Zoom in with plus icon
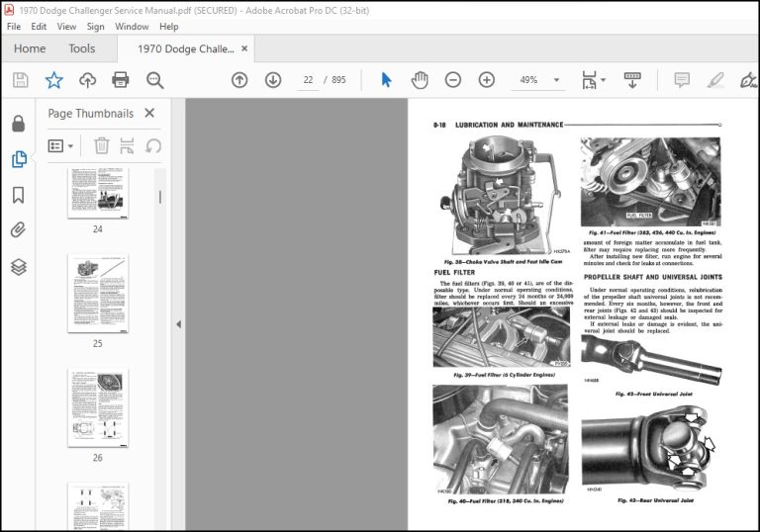This screenshot has width=760, height=532. [x=486, y=80]
